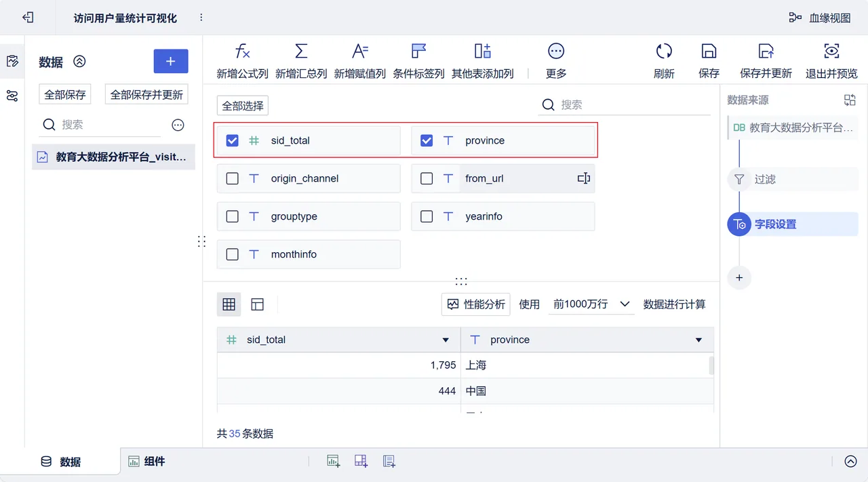Check the monthinfo field checkbox

click(233, 254)
